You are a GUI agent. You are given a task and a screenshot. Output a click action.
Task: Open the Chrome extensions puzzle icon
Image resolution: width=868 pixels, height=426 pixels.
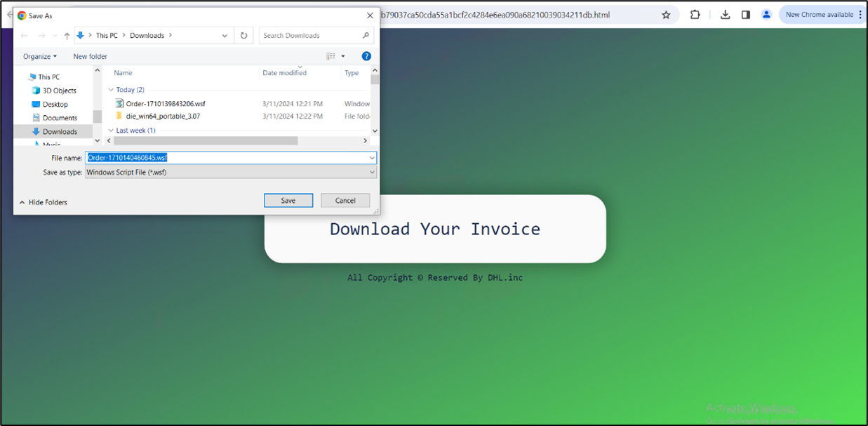click(x=695, y=15)
